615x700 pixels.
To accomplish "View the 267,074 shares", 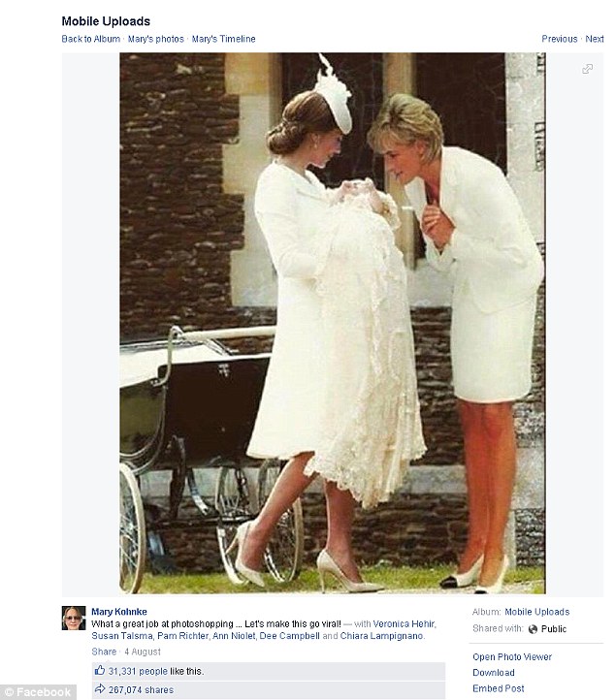I will [x=141, y=689].
